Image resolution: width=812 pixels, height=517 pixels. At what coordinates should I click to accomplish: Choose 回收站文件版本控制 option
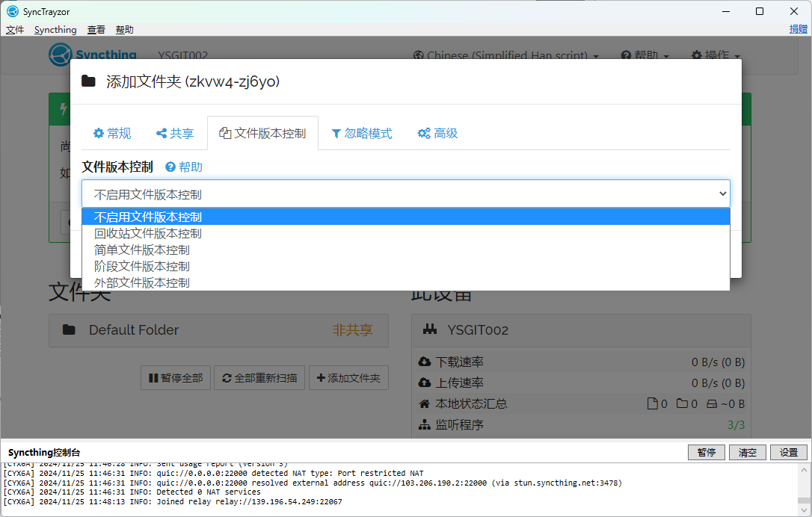(x=406, y=233)
